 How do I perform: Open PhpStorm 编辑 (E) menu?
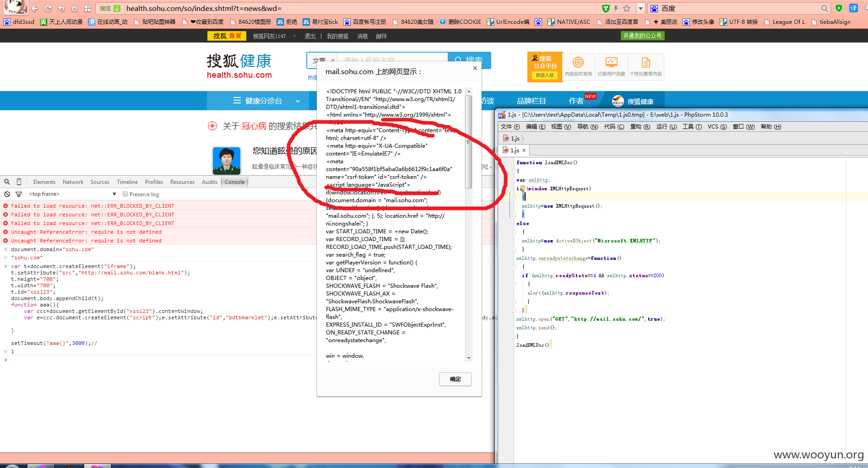536,127
